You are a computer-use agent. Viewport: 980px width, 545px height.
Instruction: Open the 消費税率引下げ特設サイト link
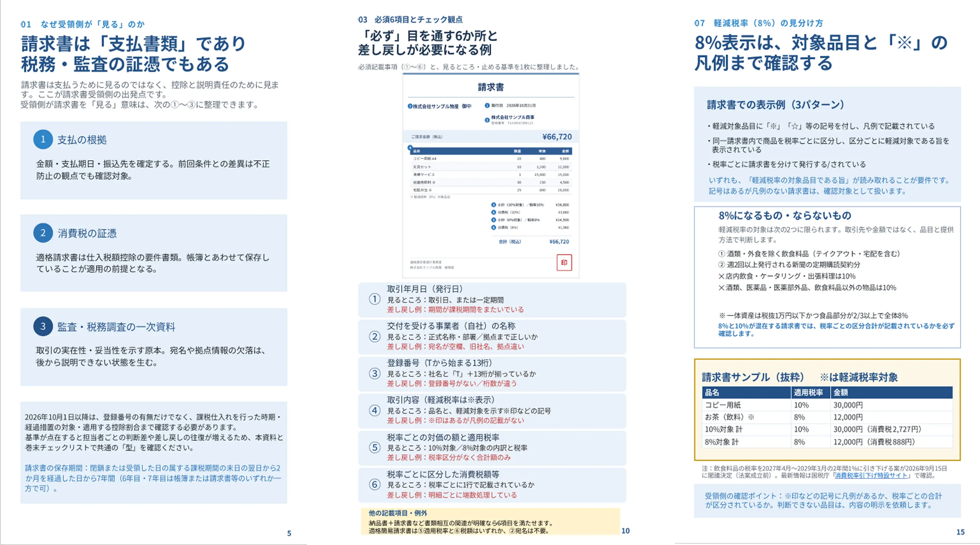point(871,475)
